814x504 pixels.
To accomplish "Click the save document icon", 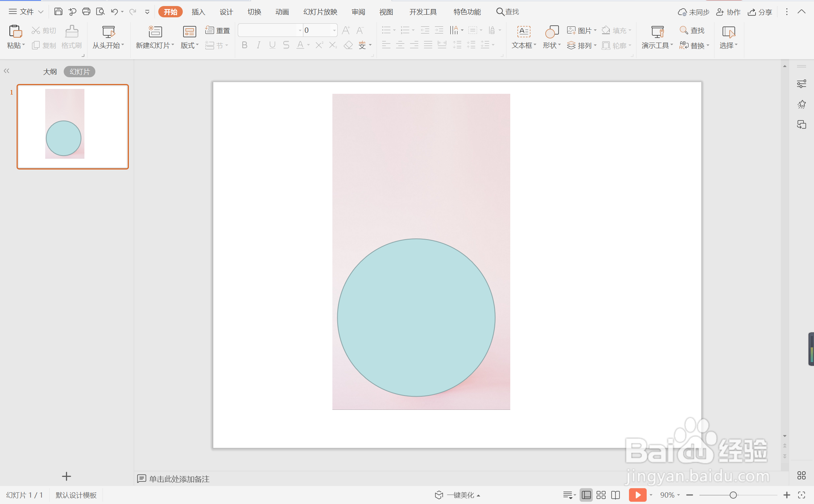I will point(58,12).
